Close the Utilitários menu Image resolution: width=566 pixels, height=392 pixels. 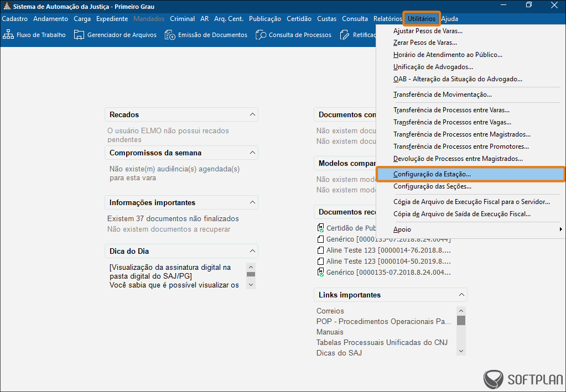tap(422, 19)
